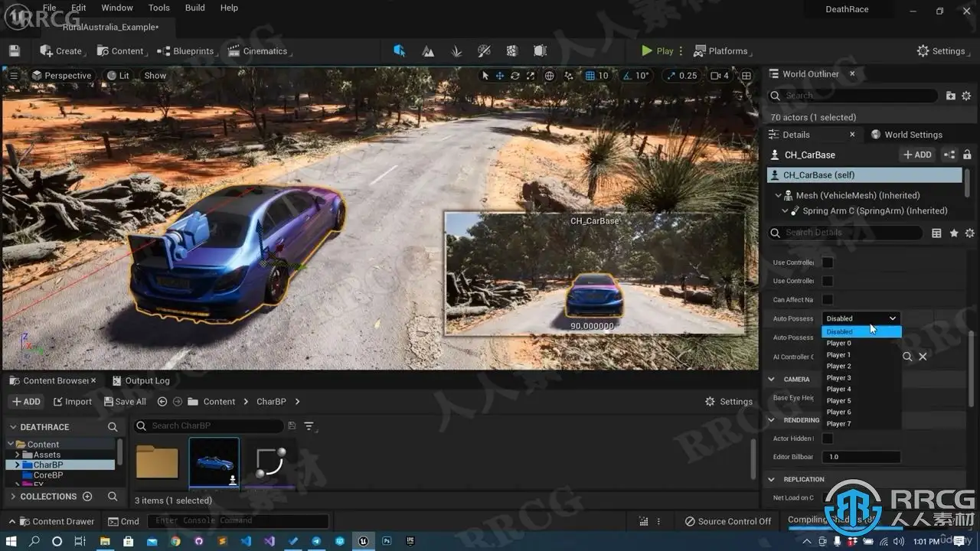Save the current level icon
This screenshot has width=980, height=551.
pos(15,51)
